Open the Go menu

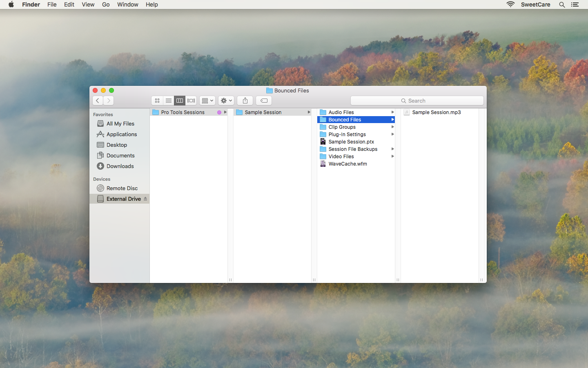[x=106, y=4]
